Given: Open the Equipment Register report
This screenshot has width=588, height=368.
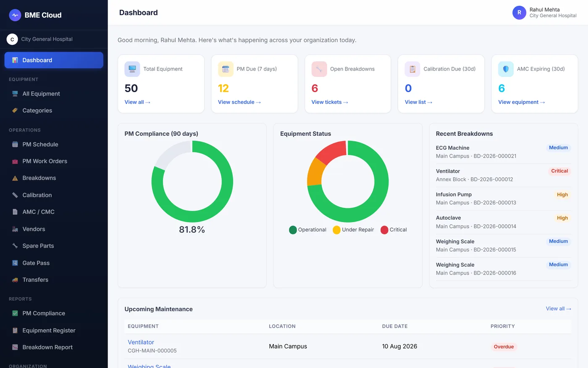Looking at the screenshot, I should 54,331.
